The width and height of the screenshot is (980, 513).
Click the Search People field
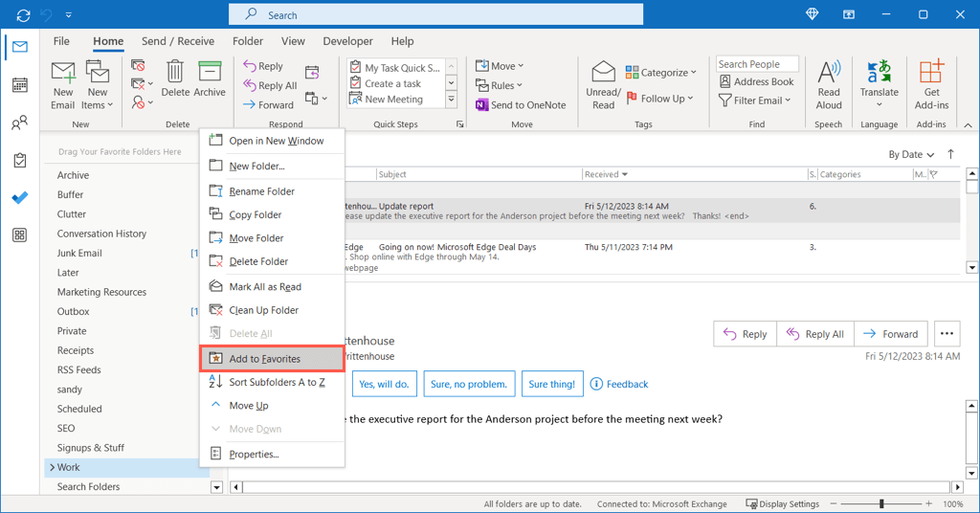[x=759, y=64]
